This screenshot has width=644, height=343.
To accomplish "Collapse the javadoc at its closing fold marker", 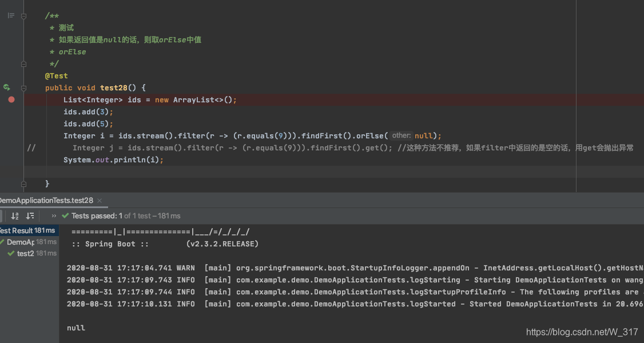I will point(23,64).
